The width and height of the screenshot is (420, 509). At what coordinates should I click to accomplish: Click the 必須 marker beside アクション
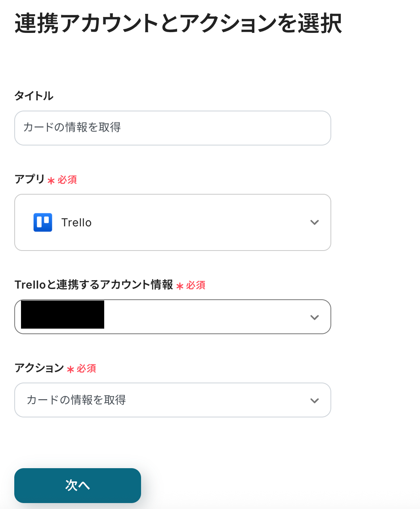86,369
